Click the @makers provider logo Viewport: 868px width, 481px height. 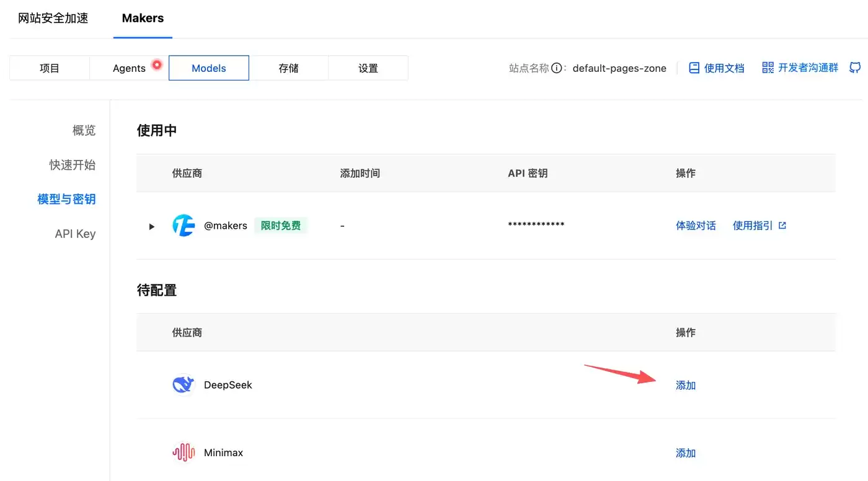[x=184, y=226]
